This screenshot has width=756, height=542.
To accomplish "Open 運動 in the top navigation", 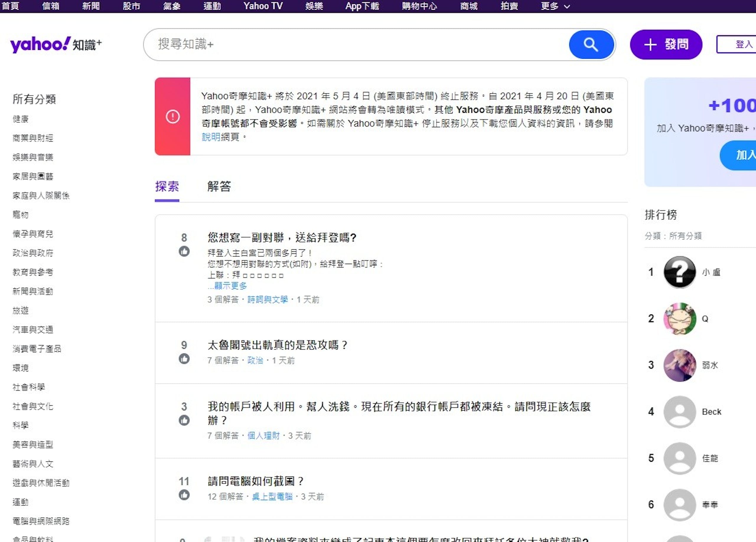I will [x=212, y=6].
